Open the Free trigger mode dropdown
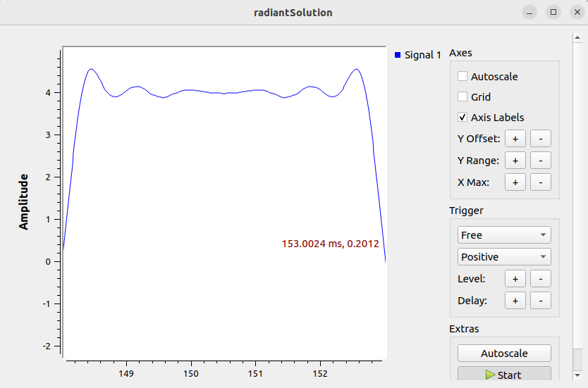The image size is (588, 388). [x=504, y=235]
